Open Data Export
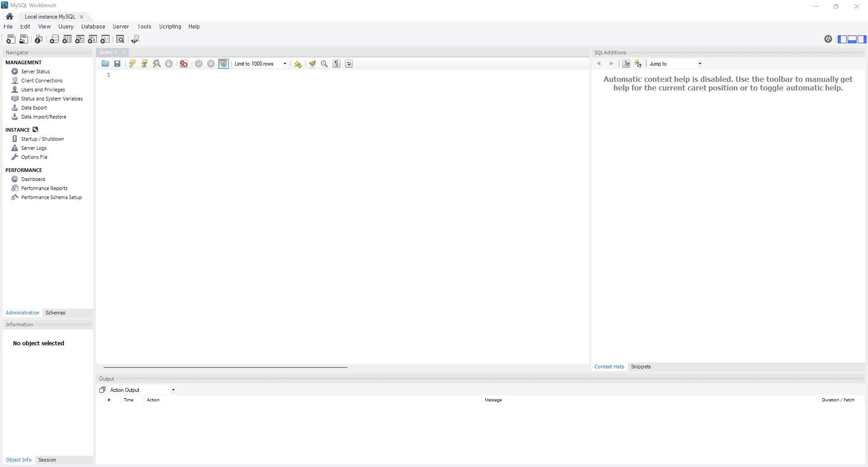This screenshot has height=467, width=868. pos(34,108)
